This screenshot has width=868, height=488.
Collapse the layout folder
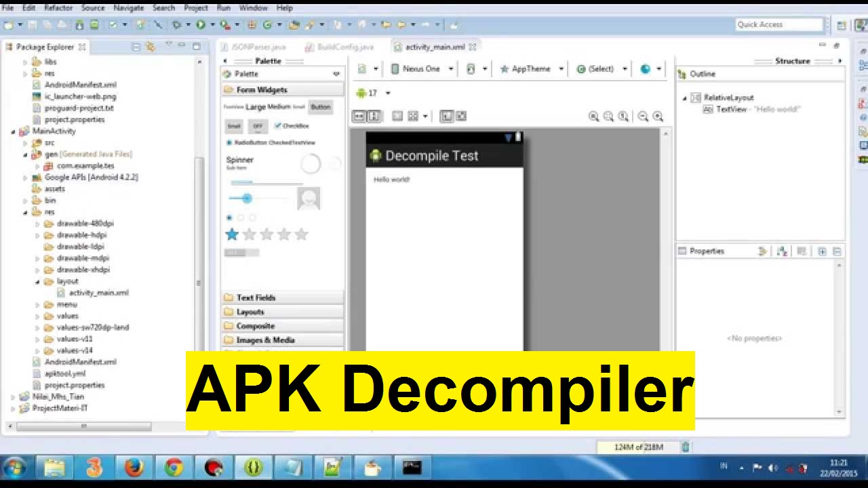[x=37, y=281]
